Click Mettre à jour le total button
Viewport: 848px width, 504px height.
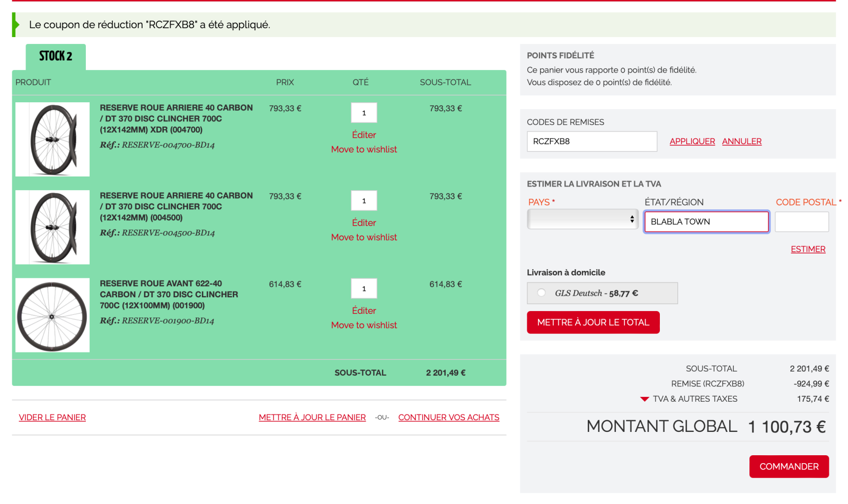593,322
